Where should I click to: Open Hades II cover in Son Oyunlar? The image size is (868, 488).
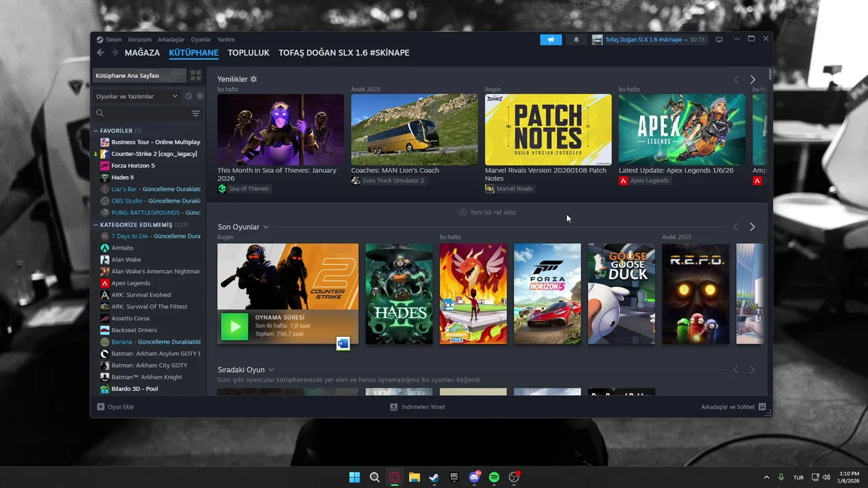click(x=399, y=293)
